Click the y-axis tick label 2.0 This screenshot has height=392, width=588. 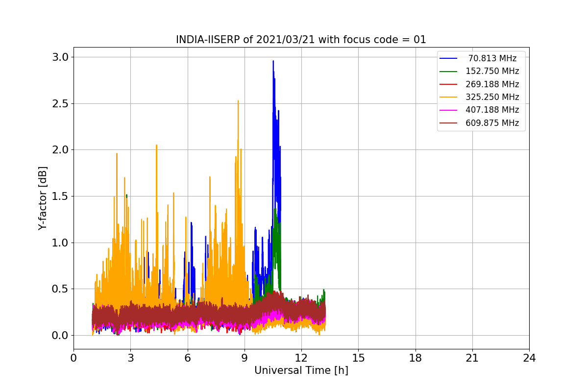pyautogui.click(x=61, y=149)
